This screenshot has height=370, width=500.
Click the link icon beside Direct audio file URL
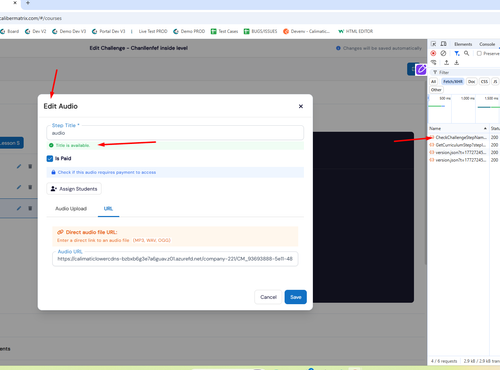pyautogui.click(x=60, y=232)
